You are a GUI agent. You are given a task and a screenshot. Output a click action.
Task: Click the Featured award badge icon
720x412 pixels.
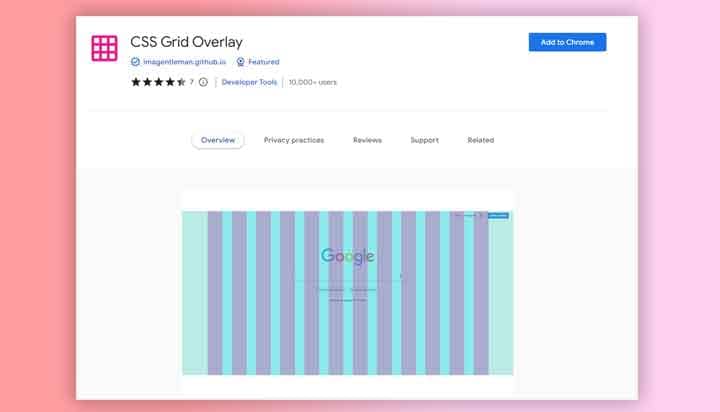[240, 62]
